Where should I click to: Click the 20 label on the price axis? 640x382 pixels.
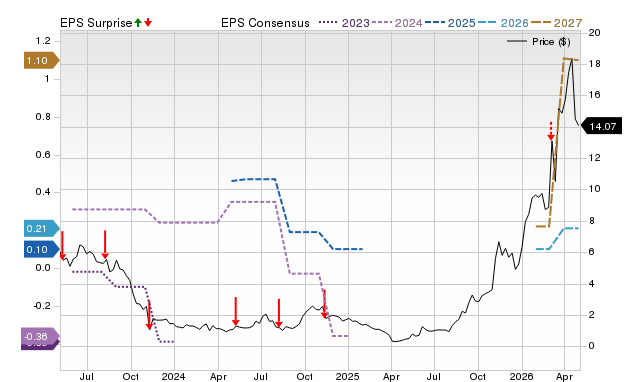pyautogui.click(x=594, y=33)
